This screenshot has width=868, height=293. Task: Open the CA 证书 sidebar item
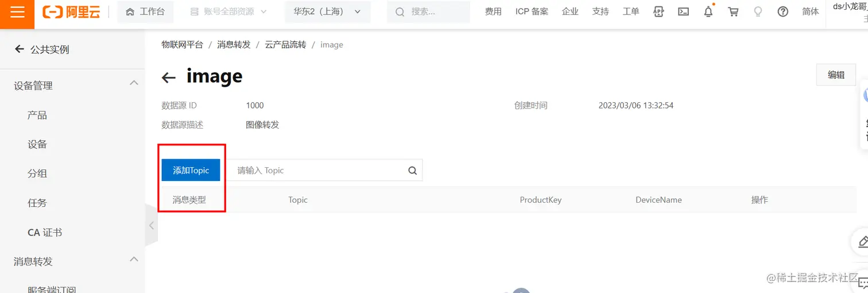click(45, 233)
